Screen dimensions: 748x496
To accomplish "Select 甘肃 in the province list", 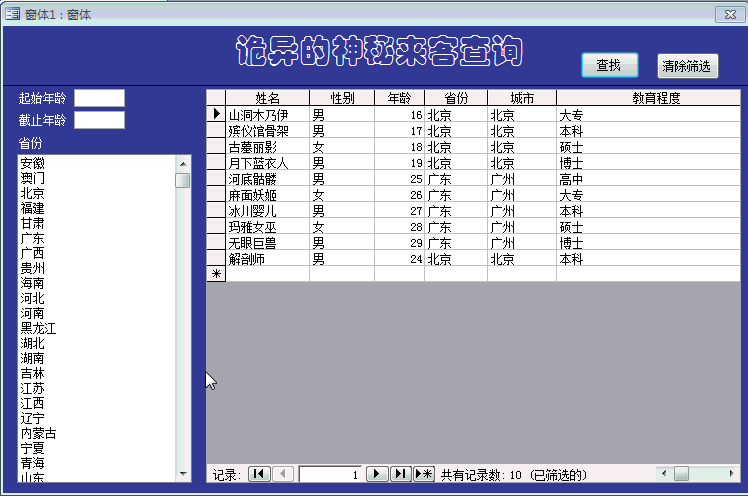I will tap(96, 223).
